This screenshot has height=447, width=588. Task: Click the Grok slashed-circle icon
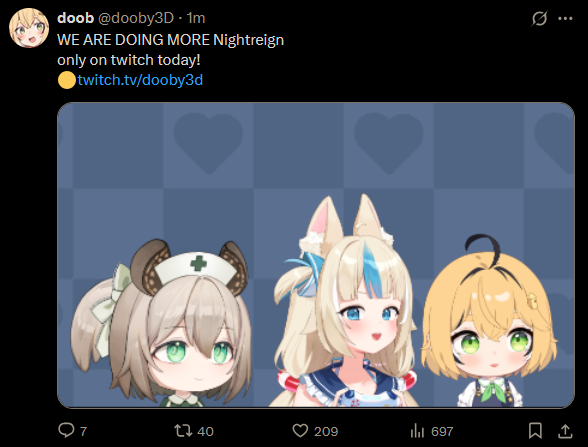[x=539, y=18]
